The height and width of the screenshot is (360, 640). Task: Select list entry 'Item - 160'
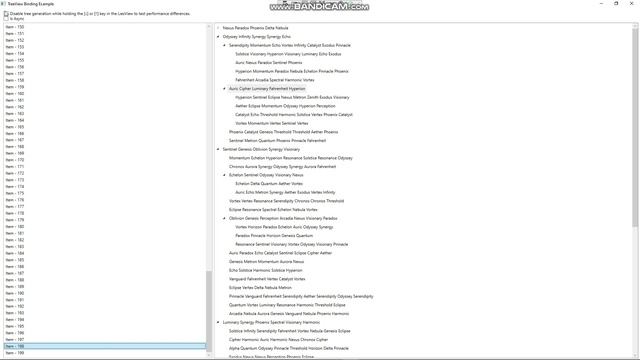click(105, 93)
